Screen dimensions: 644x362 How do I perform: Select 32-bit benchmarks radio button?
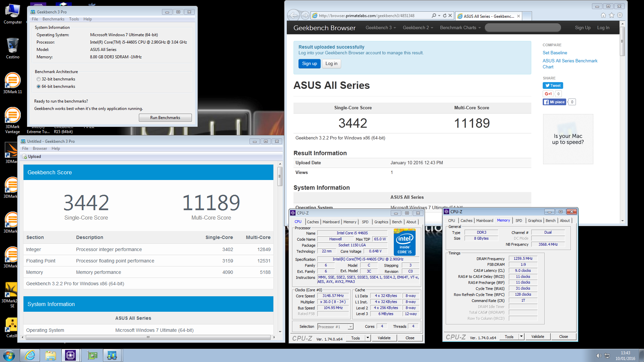(x=39, y=79)
